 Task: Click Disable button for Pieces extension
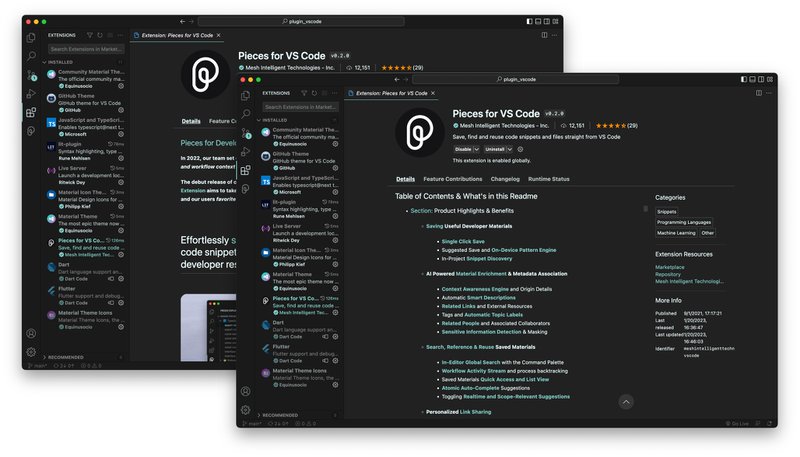click(463, 149)
